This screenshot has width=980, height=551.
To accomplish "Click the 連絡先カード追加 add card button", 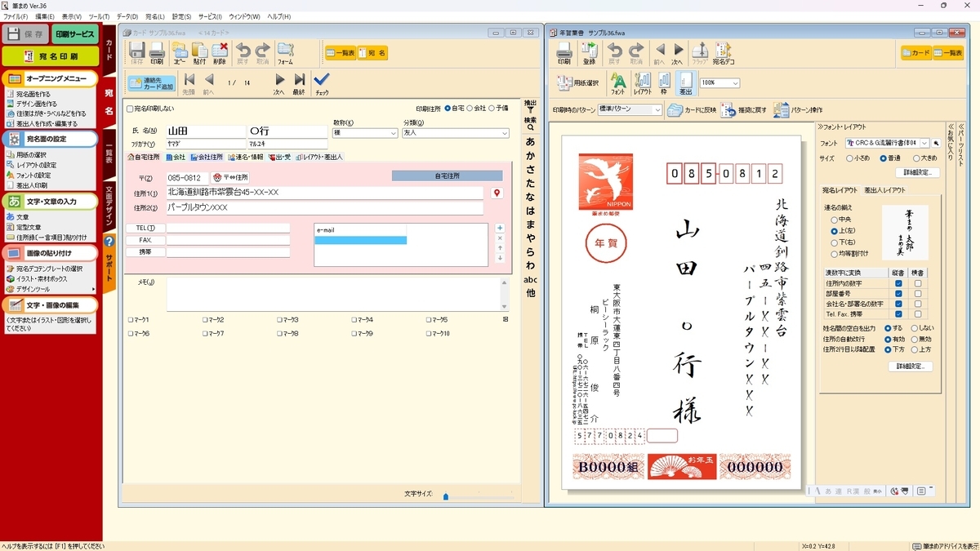I will (x=151, y=82).
